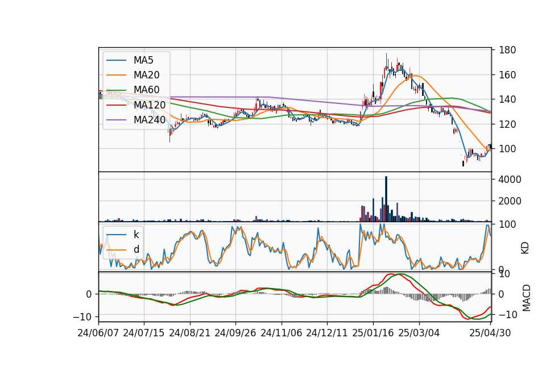Image resolution: width=546 pixels, height=392 pixels.
Task: Click the 24/08/21 date label
Action: click(190, 333)
